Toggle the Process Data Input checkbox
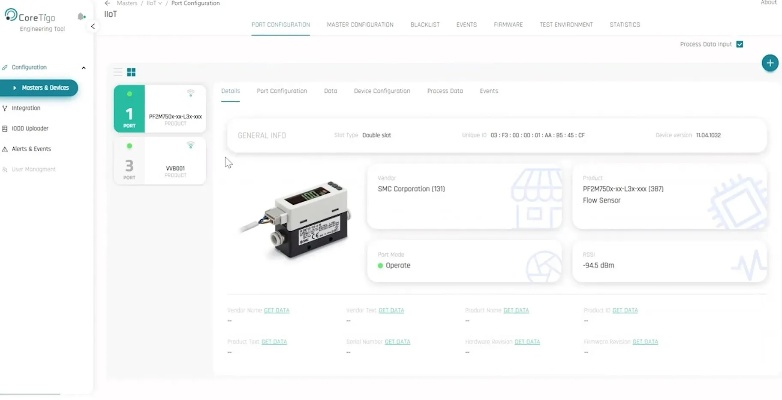This screenshot has height=400, width=782. (739, 44)
